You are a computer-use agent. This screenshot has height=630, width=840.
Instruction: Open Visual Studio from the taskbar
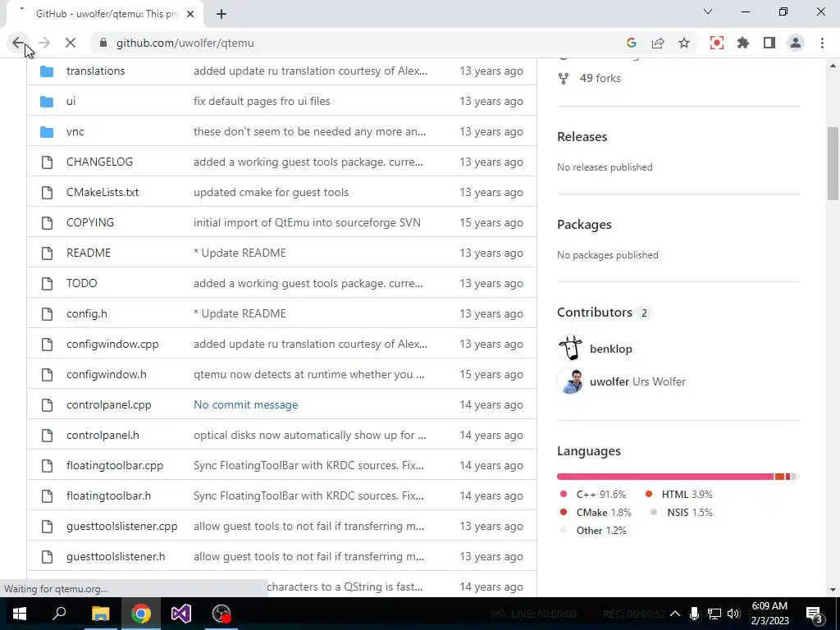tap(181, 614)
